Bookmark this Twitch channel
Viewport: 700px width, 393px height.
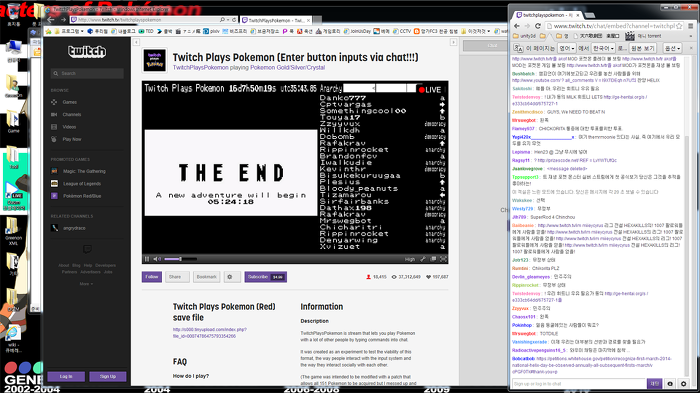click(207, 277)
